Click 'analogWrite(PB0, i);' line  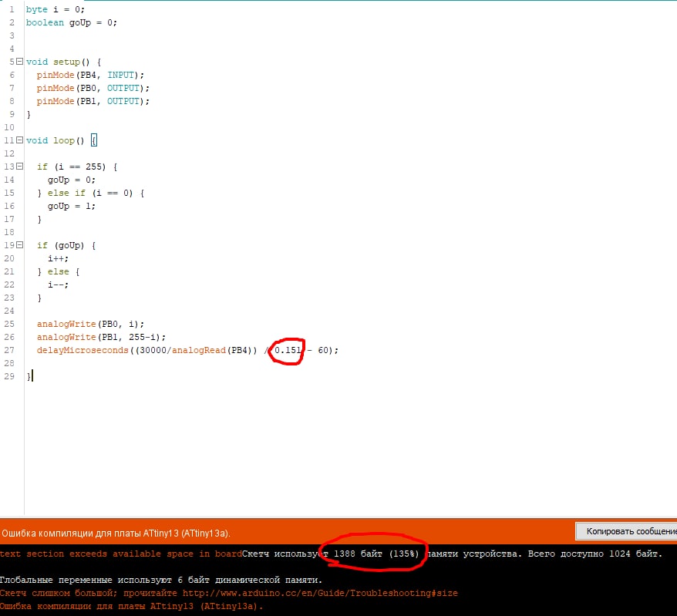(x=90, y=324)
